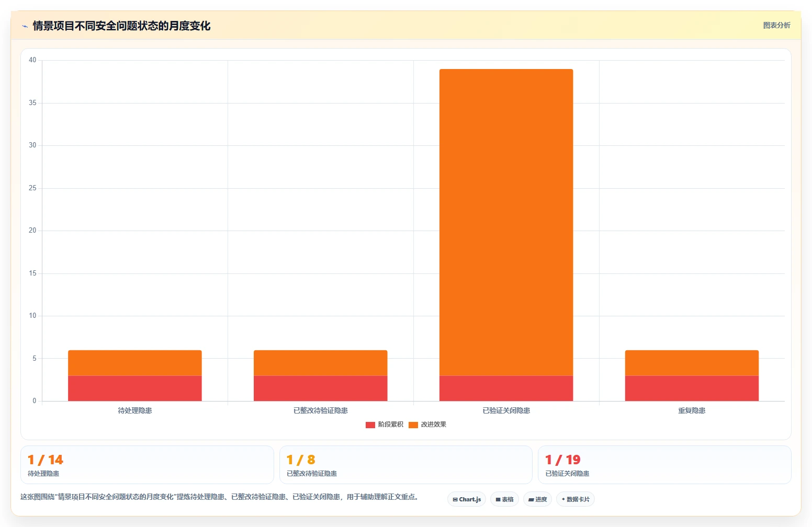Select the 1 / 8 已整改待验证隐患 card

[x=406, y=465]
